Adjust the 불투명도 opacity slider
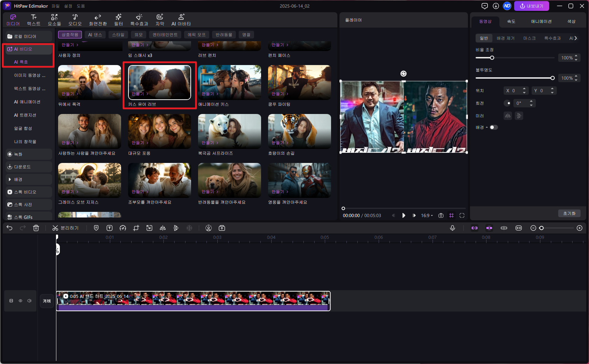Screen dimensions: 589x364 tap(515, 78)
